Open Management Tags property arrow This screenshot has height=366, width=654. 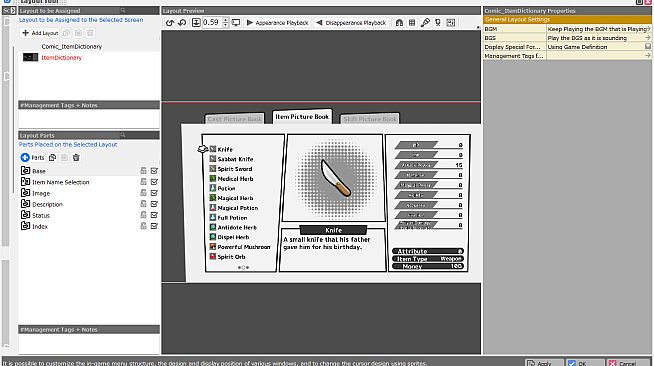click(x=648, y=55)
